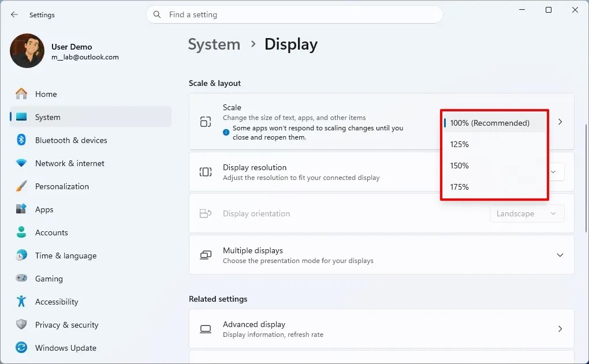
Task: Click the User Demo profile picture
Action: tap(27, 51)
